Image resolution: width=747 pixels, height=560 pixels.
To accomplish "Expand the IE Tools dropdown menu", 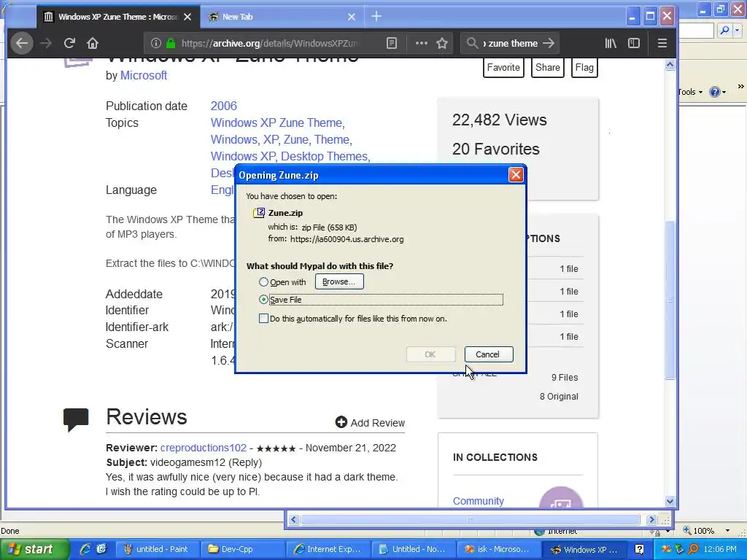I will [x=691, y=92].
